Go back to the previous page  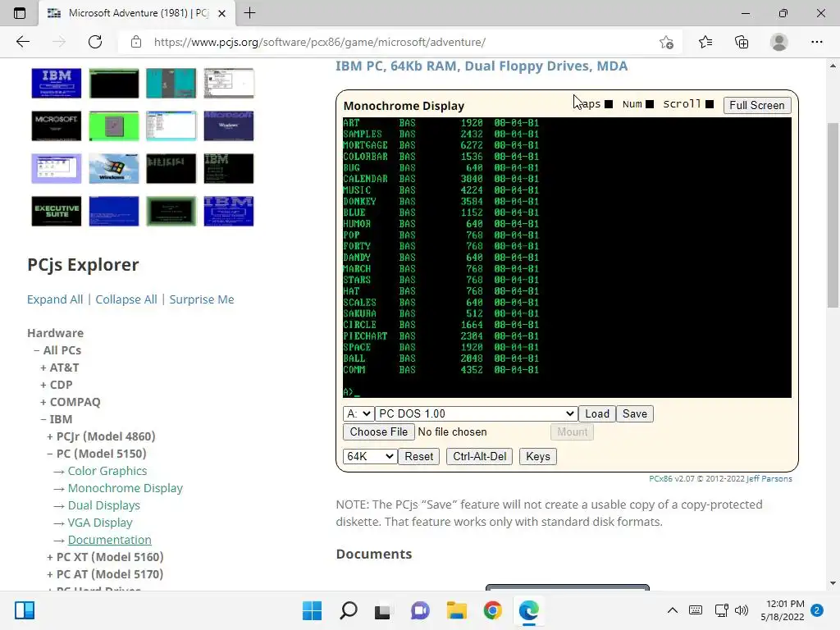[x=22, y=42]
